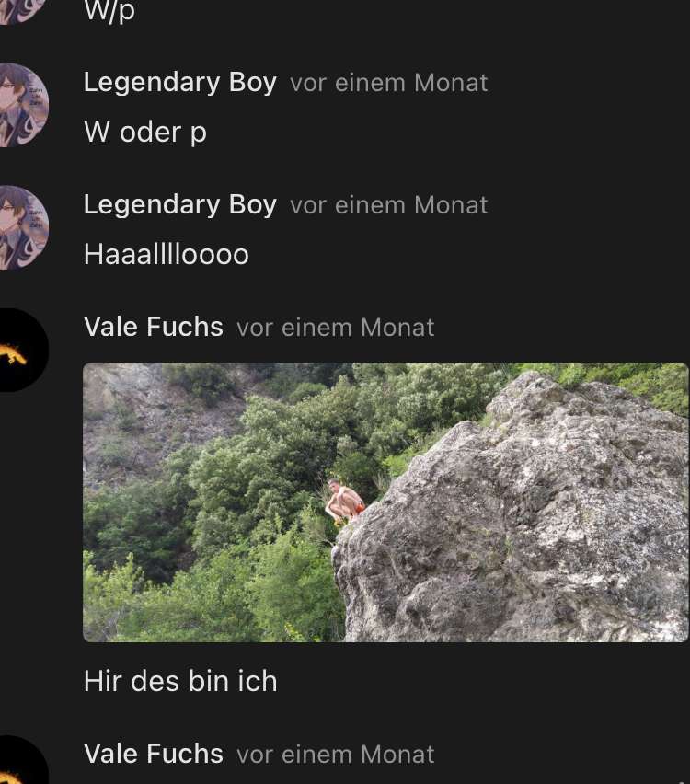
Task: Open the rock cliff photo attachment
Action: tap(385, 502)
